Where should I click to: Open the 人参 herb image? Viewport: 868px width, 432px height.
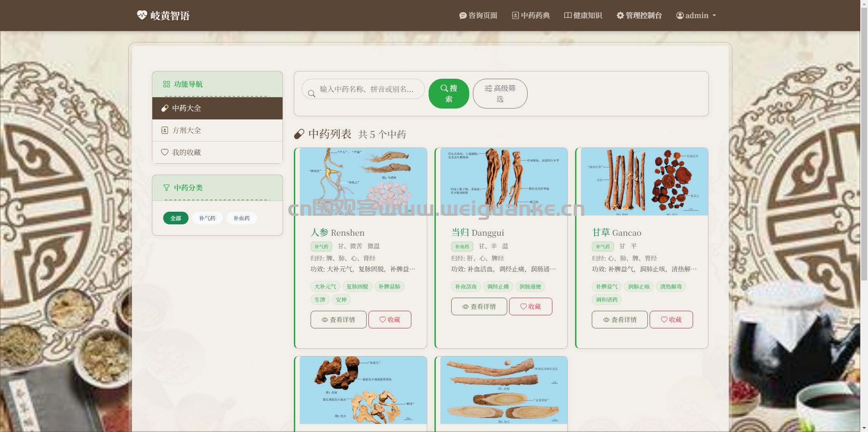coord(363,181)
